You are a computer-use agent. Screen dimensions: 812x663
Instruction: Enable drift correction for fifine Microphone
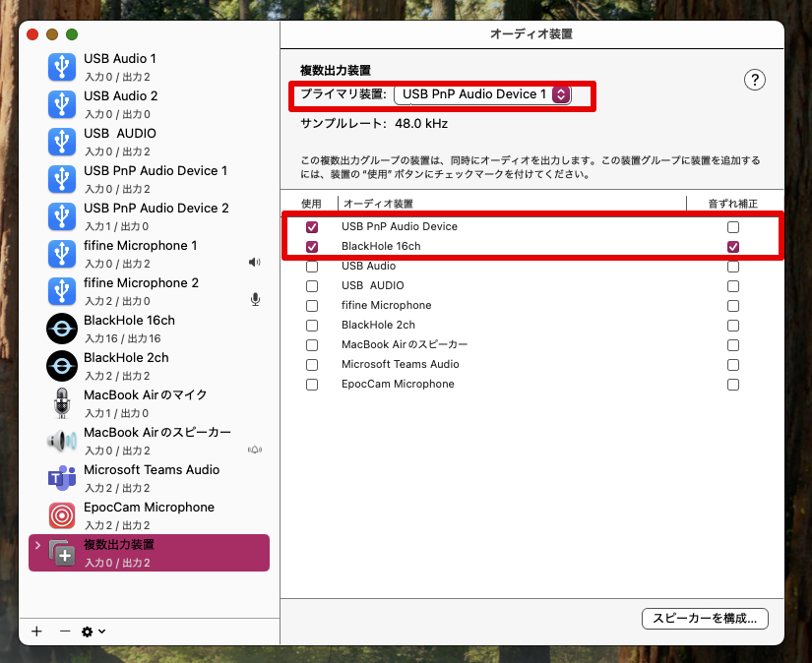coord(732,306)
